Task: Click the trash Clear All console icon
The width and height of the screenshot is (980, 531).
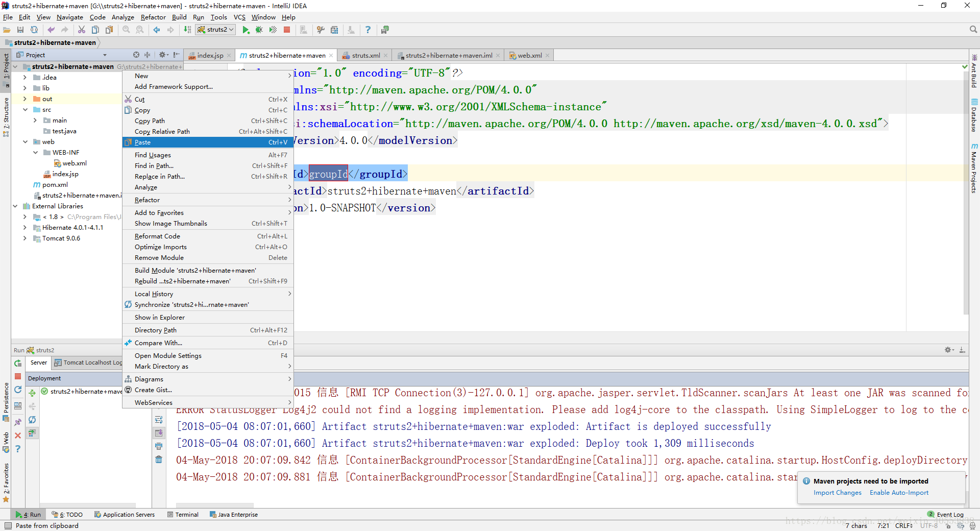Action: (x=159, y=459)
